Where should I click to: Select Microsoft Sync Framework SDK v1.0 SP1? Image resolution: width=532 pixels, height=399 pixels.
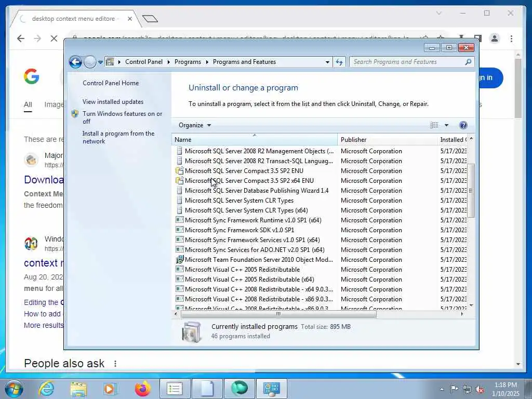pyautogui.click(x=239, y=230)
